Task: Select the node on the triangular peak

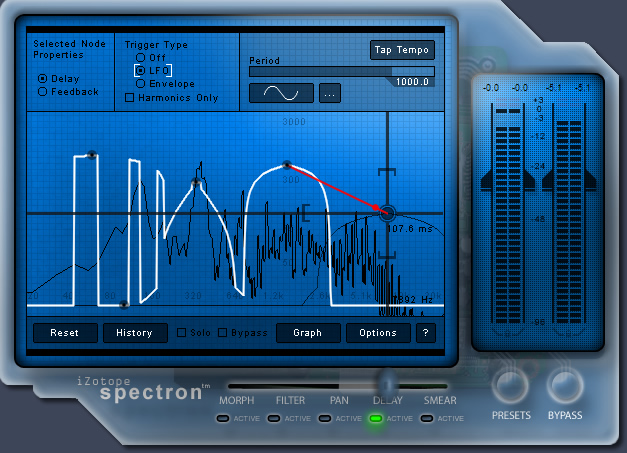Action: pos(196,183)
